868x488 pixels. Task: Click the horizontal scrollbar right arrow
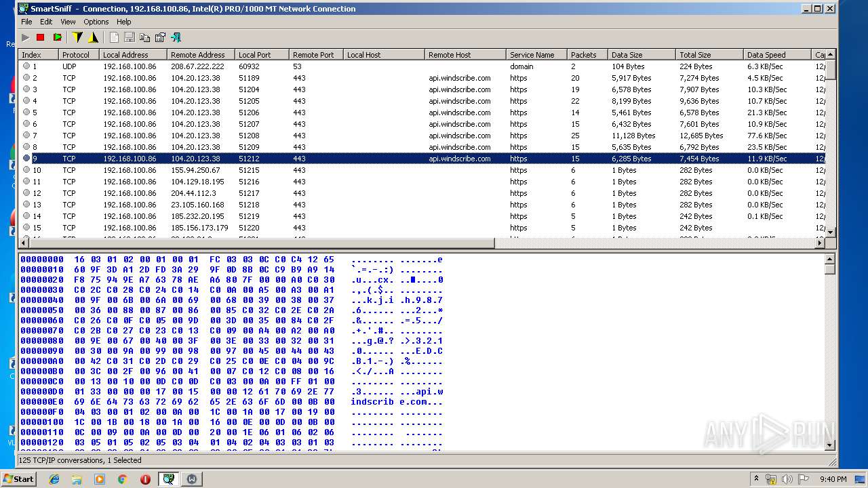pos(820,243)
